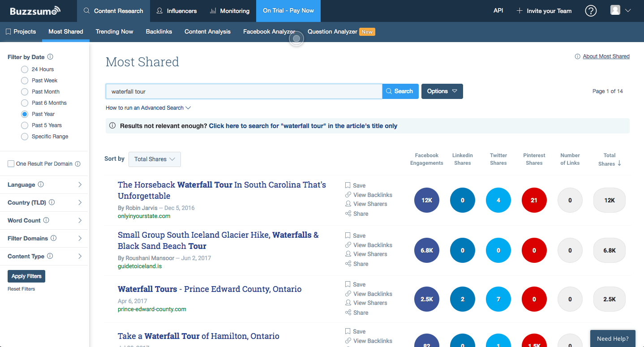This screenshot has height=347, width=644.
Task: Share the Horseback Waterfall Tour article
Action: (x=356, y=214)
